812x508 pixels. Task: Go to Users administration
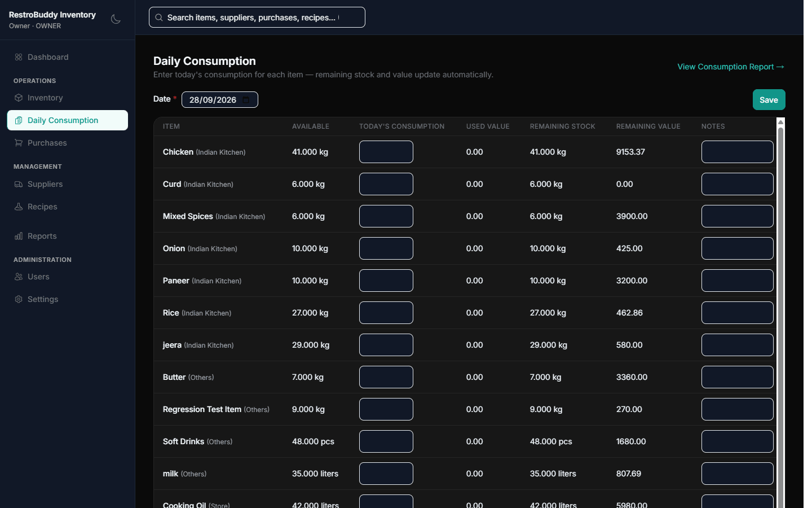(x=68, y=277)
